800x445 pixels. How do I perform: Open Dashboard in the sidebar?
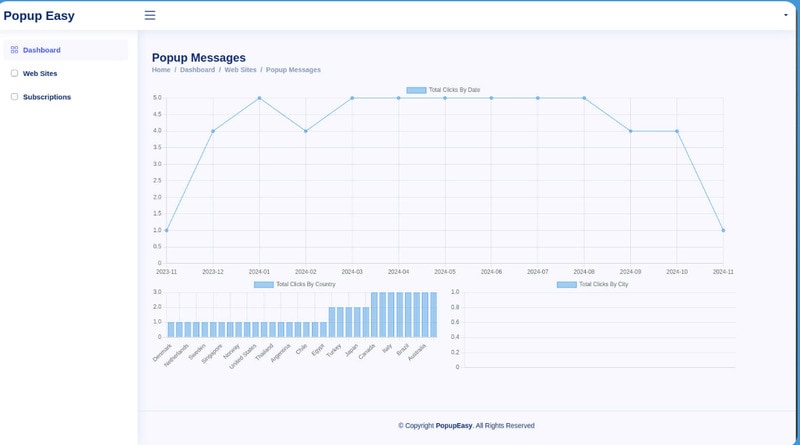coord(41,50)
